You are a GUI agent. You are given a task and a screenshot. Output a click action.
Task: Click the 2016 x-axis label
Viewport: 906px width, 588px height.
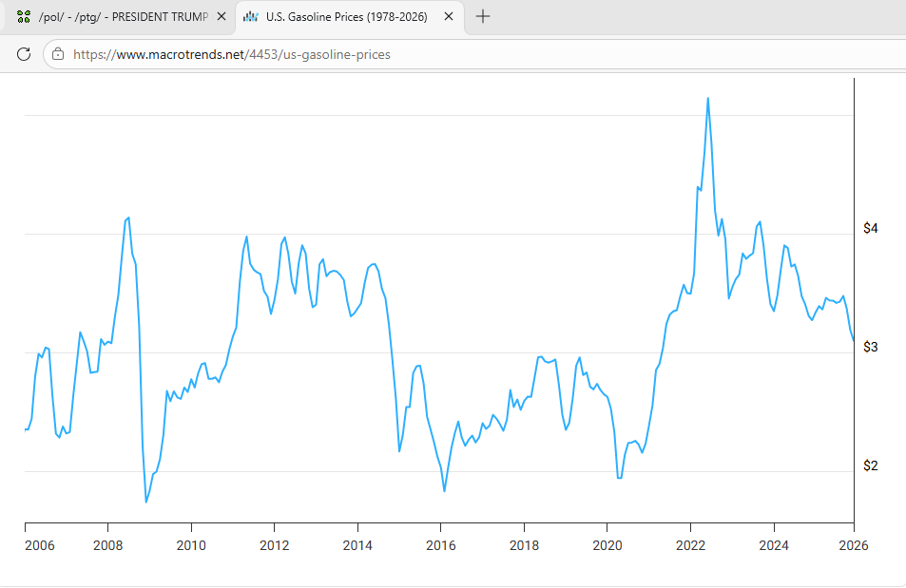coord(441,545)
